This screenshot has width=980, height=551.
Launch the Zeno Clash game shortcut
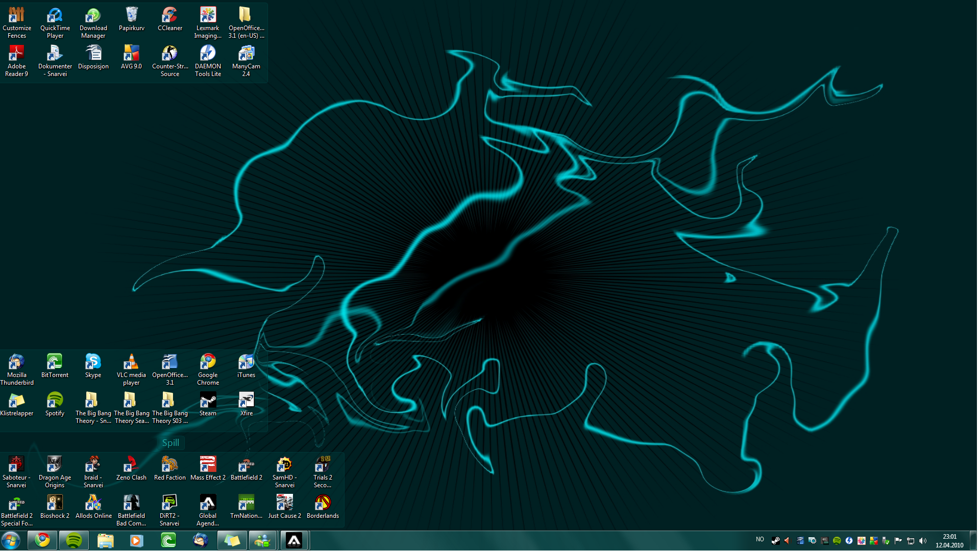[131, 469]
